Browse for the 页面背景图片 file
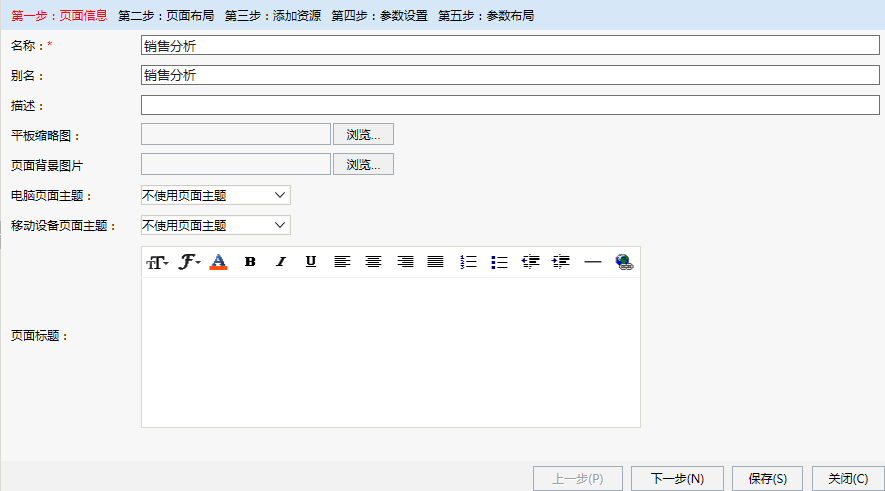885x491 pixels. pos(363,164)
